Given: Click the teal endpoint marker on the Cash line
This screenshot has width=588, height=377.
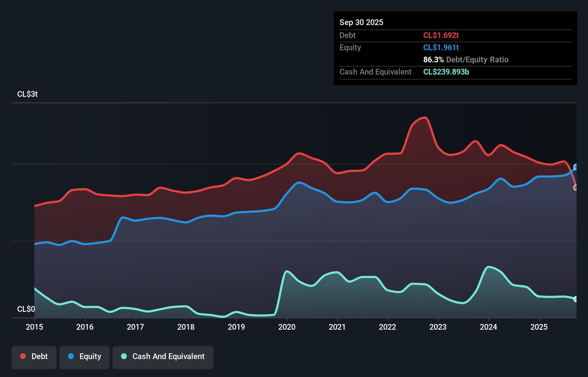Looking at the screenshot, I should pyautogui.click(x=575, y=299).
